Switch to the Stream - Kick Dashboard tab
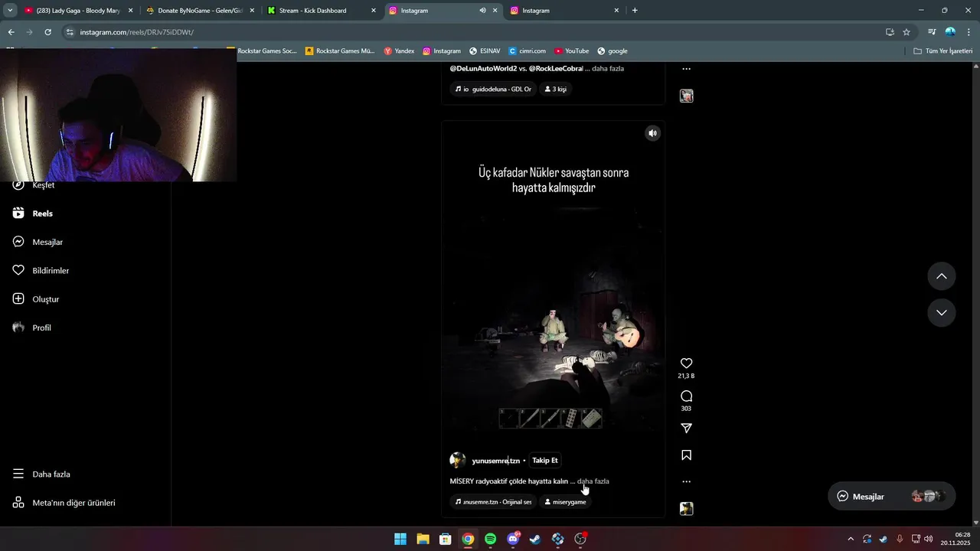 (x=322, y=11)
